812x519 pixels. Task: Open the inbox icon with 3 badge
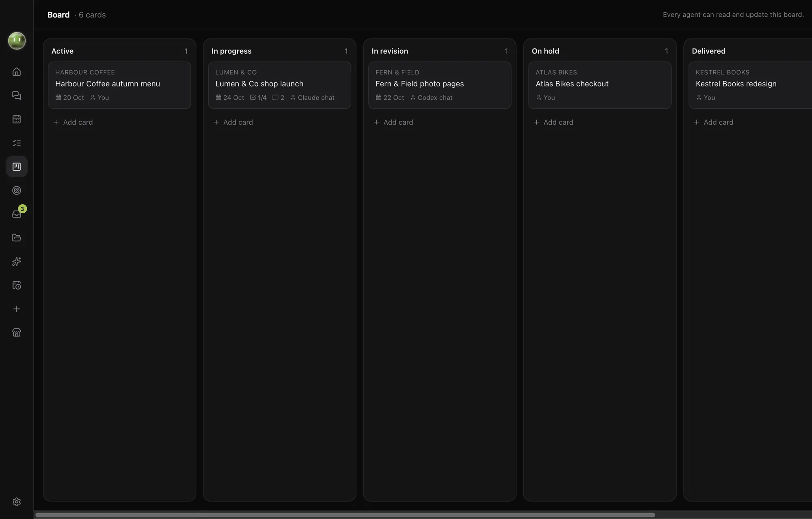click(x=17, y=214)
